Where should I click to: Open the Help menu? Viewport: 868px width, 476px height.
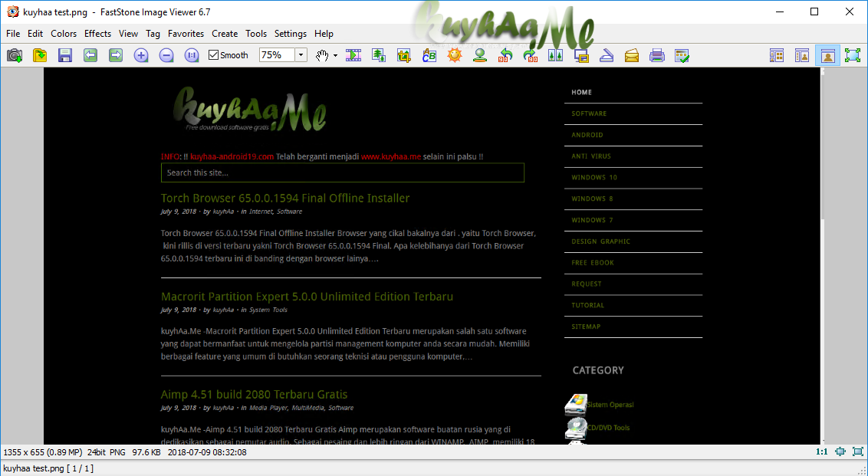[324, 34]
